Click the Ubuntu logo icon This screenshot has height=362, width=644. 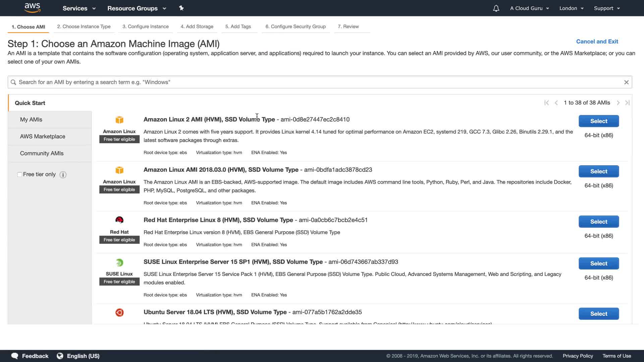point(119,312)
